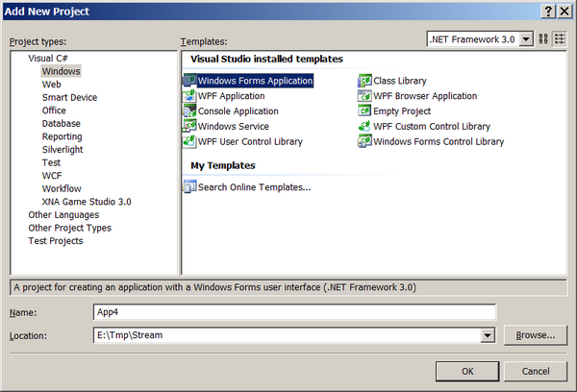Choose the Windows Forms Control Library label

coord(439,141)
